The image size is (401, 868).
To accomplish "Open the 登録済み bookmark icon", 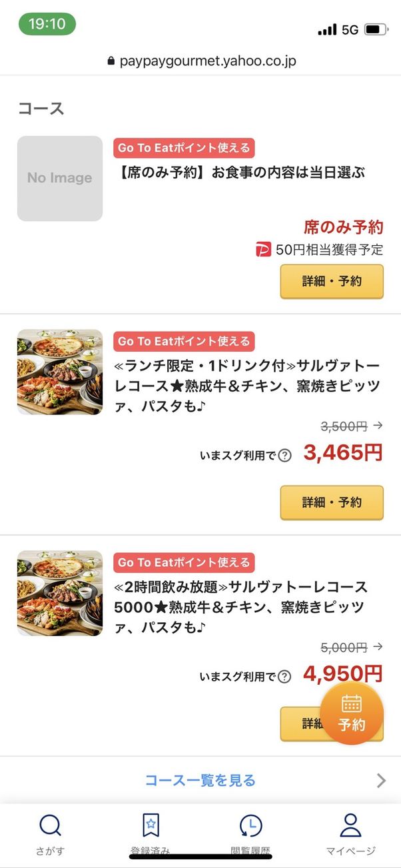I will tap(151, 824).
